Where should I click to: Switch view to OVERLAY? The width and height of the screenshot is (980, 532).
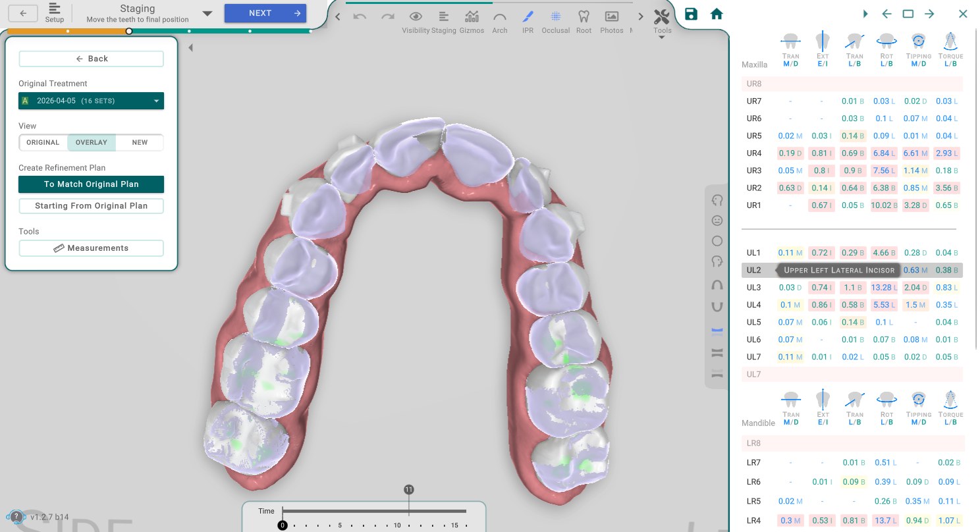[92, 142]
